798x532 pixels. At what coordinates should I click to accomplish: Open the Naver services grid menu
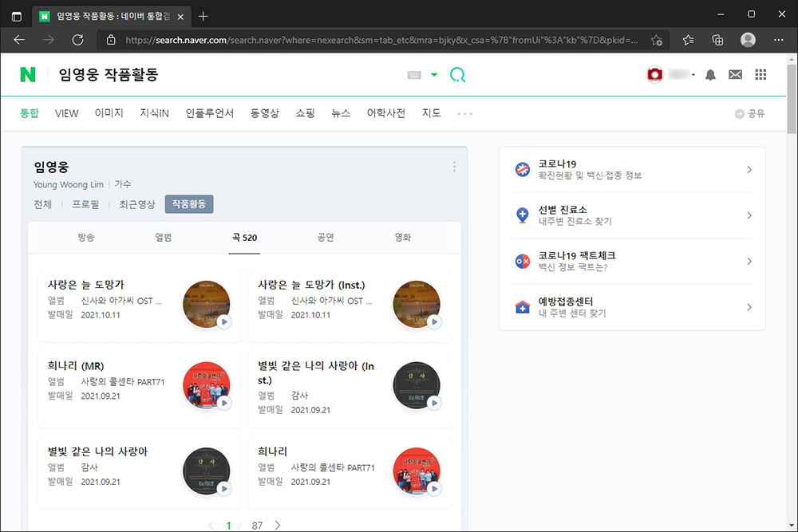click(x=760, y=75)
